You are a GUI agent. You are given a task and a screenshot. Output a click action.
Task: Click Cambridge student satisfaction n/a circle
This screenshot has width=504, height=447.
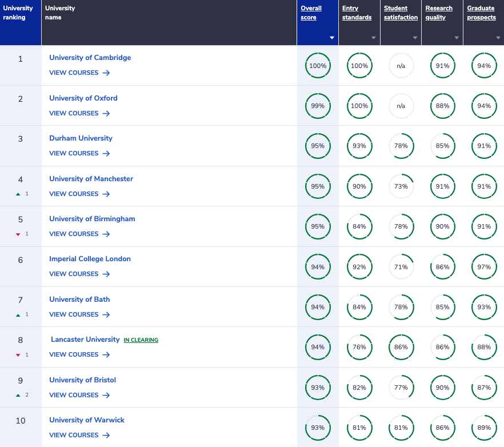tap(401, 66)
